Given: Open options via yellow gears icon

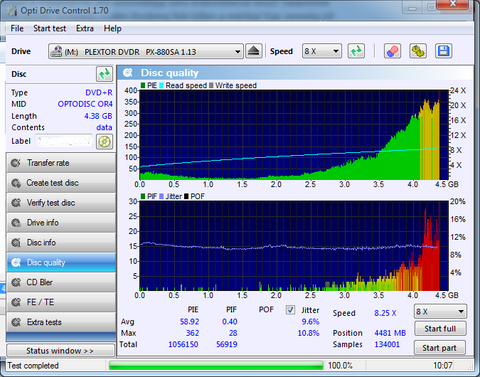Looking at the screenshot, I should coord(418,51).
